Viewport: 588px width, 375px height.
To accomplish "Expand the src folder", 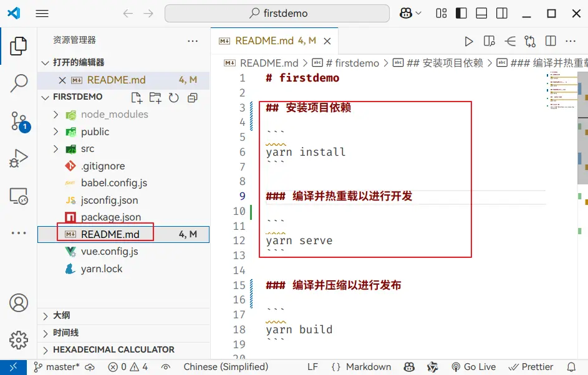I will tap(56, 149).
